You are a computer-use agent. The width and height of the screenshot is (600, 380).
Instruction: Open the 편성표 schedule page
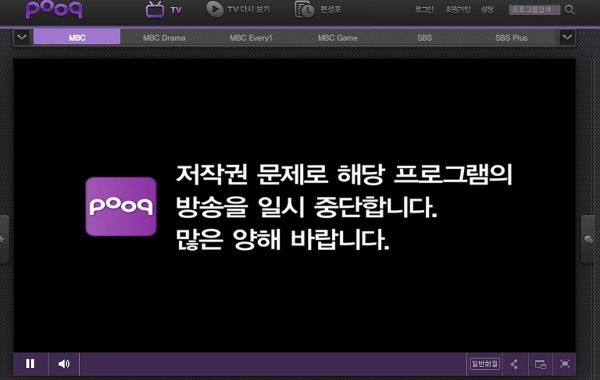click(318, 9)
